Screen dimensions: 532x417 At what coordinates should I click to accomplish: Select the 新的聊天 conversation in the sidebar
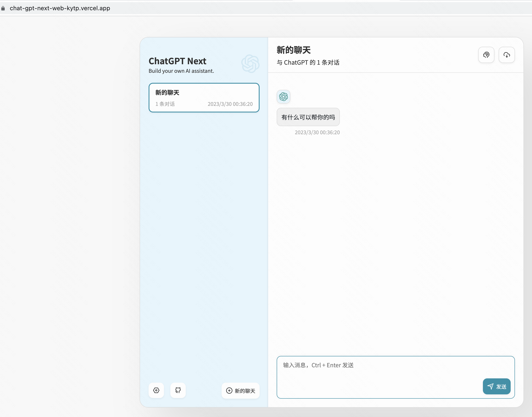click(x=204, y=98)
